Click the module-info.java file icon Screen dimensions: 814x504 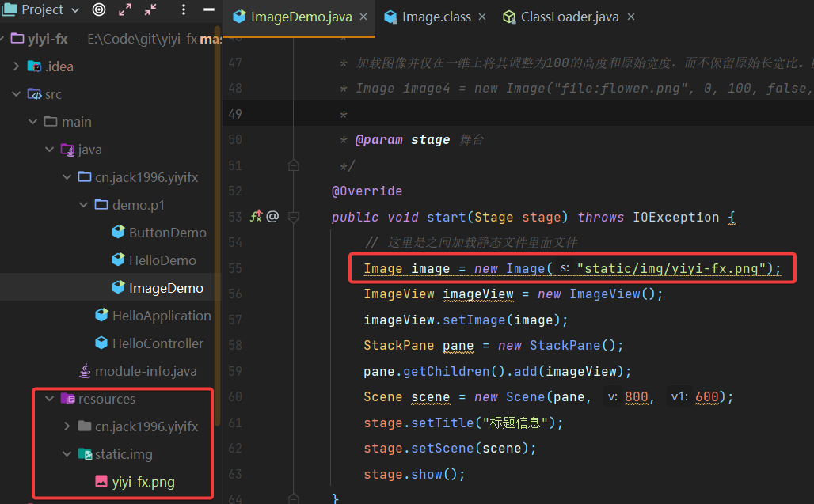point(85,371)
